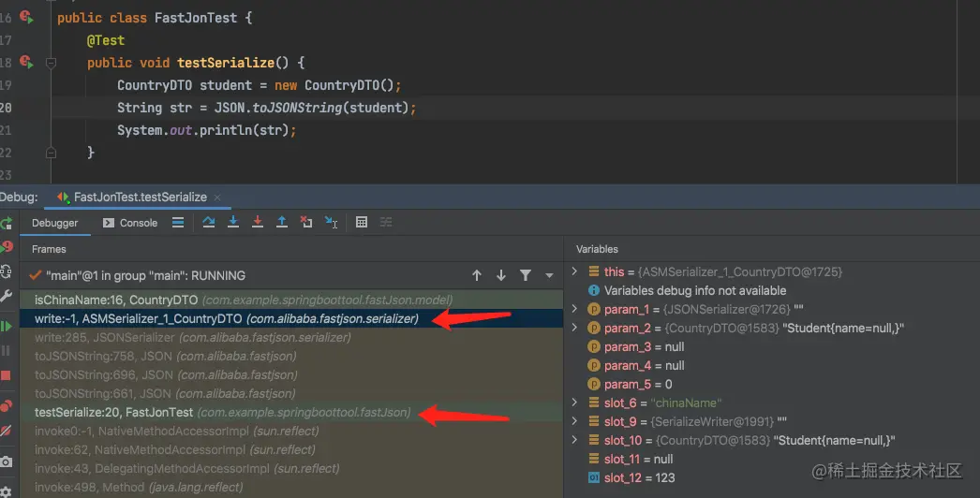Select the testSerialize:20, FastJonTest frame
980x498 pixels.
point(291,413)
